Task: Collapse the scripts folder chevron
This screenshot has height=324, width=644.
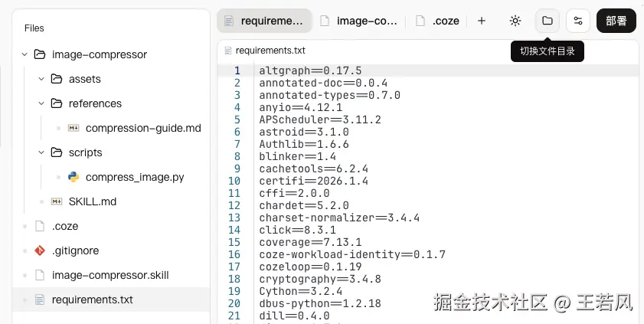Action: click(x=41, y=152)
